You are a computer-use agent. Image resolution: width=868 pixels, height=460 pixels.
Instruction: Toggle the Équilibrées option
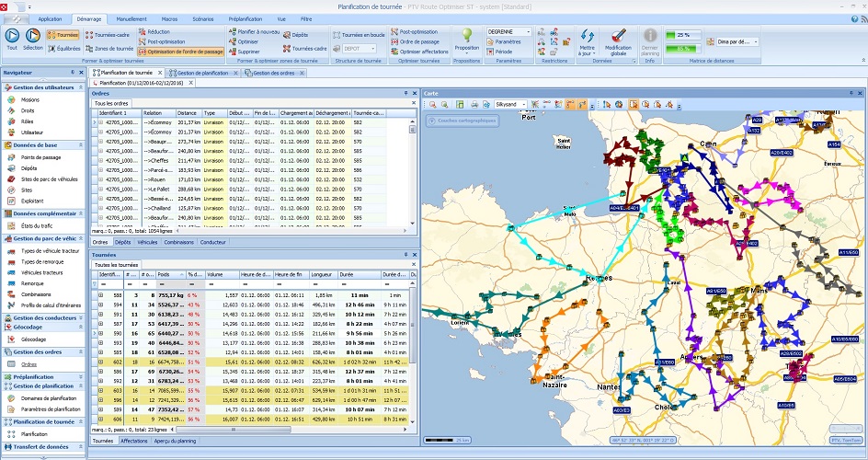tap(63, 48)
